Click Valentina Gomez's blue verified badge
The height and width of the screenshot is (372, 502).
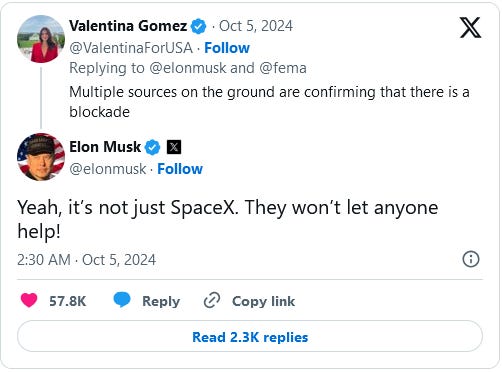[198, 26]
